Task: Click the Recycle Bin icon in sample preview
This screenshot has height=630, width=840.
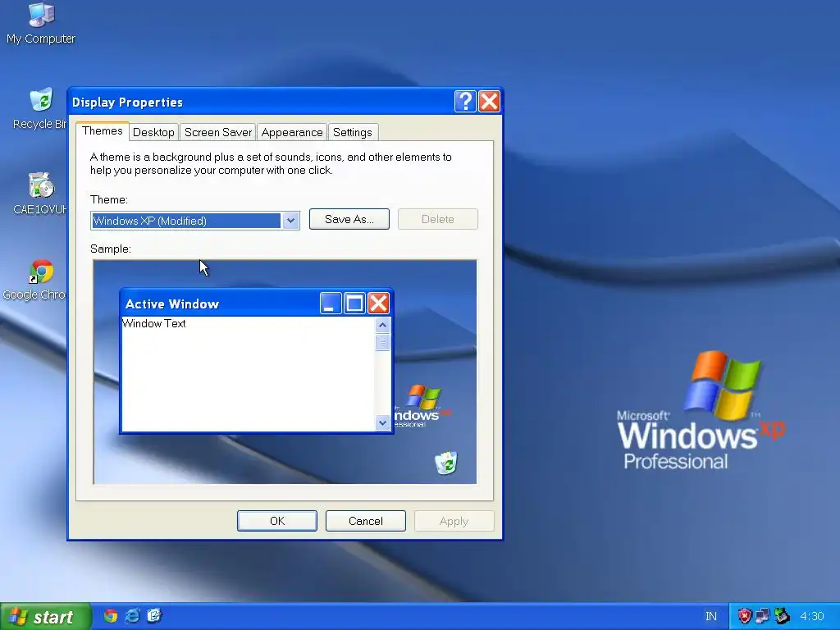Action: (x=446, y=463)
